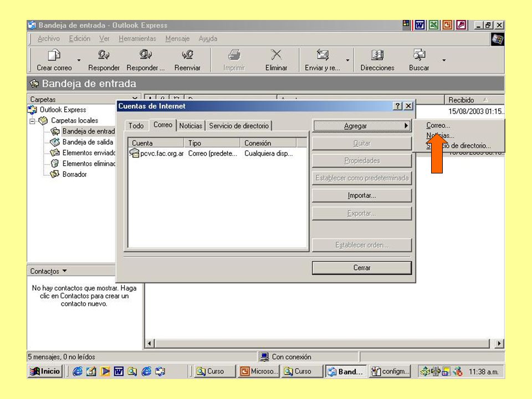Viewport: 532px width, 399px height.
Task: Click the Windows logo throbber icon
Action: [x=498, y=39]
